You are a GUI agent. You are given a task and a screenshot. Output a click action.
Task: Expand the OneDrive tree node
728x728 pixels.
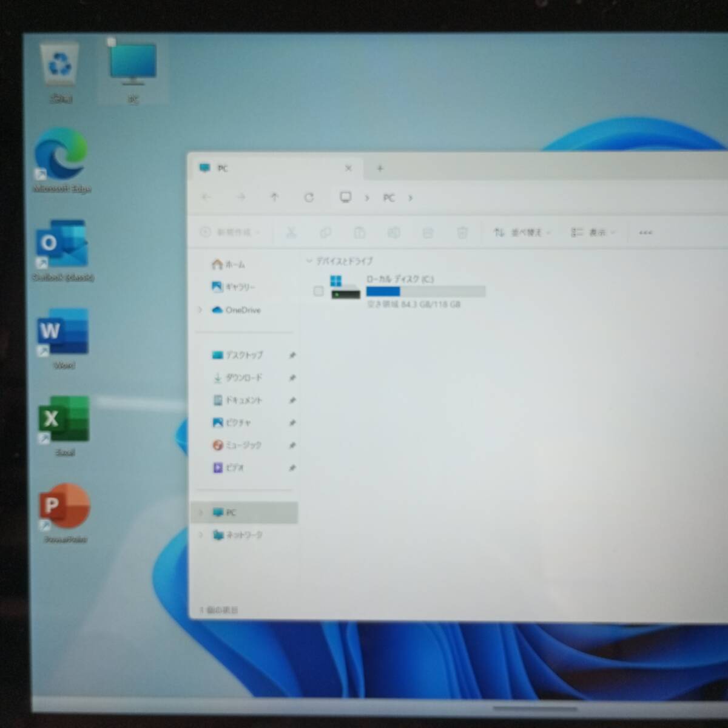(200, 310)
